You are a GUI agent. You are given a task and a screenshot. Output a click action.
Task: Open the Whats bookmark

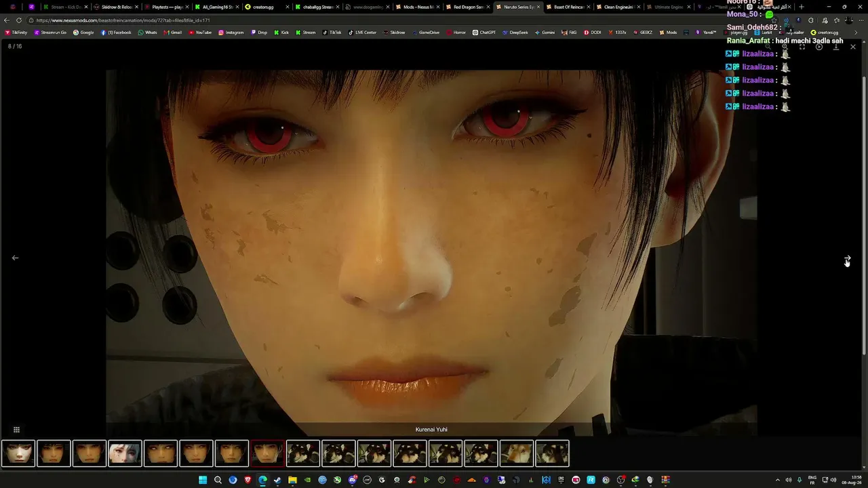pyautogui.click(x=147, y=33)
